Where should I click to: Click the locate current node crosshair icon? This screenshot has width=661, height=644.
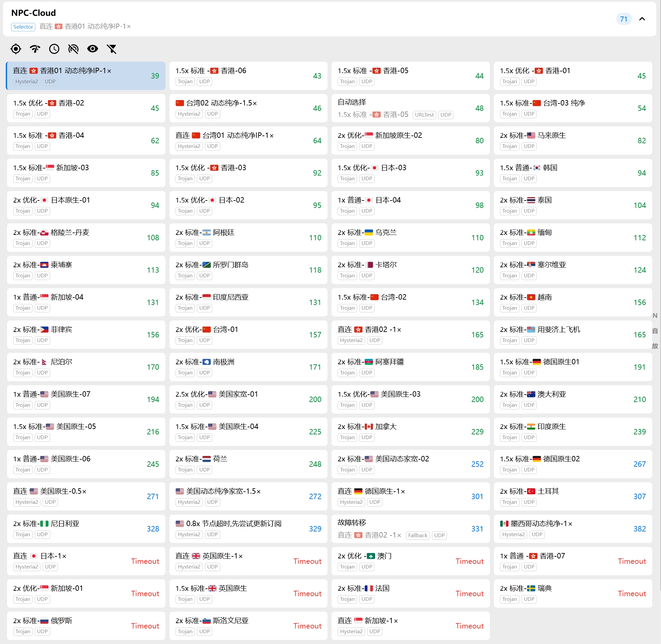[15, 49]
